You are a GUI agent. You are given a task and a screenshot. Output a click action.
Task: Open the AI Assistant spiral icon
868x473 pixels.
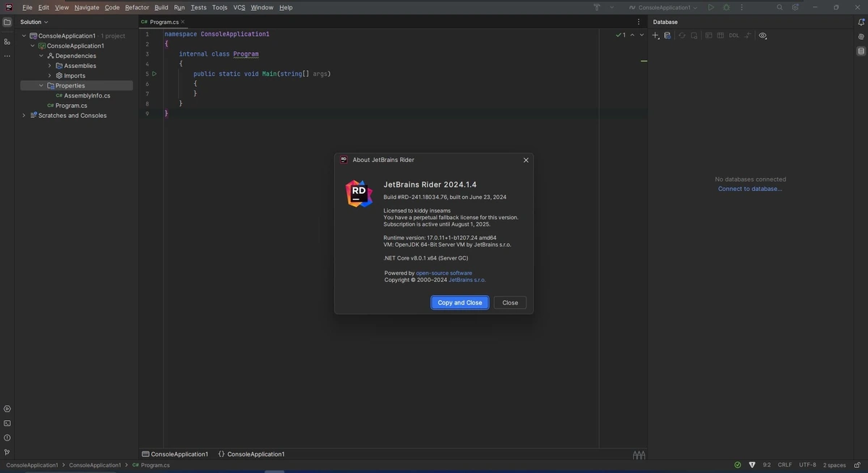(861, 37)
